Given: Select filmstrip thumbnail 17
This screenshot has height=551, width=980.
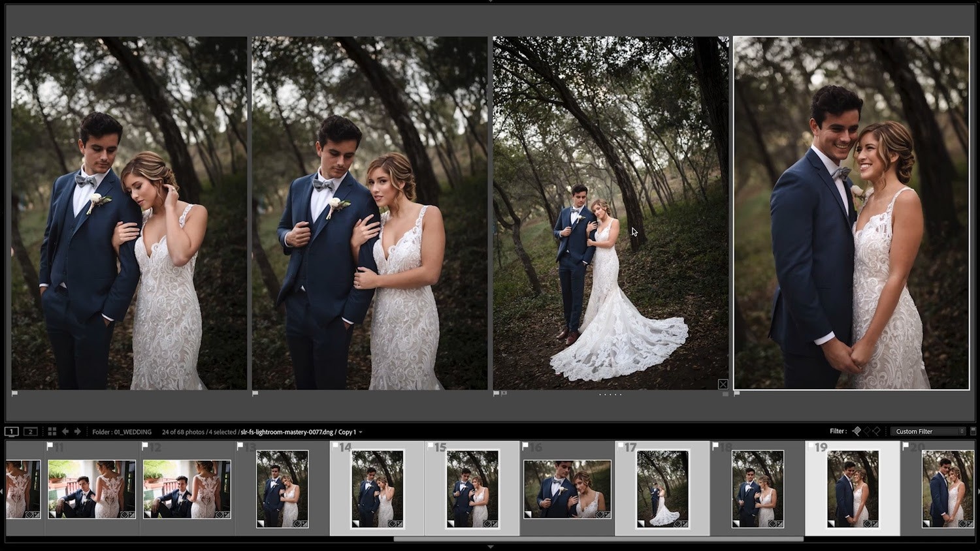Looking at the screenshot, I should (662, 489).
